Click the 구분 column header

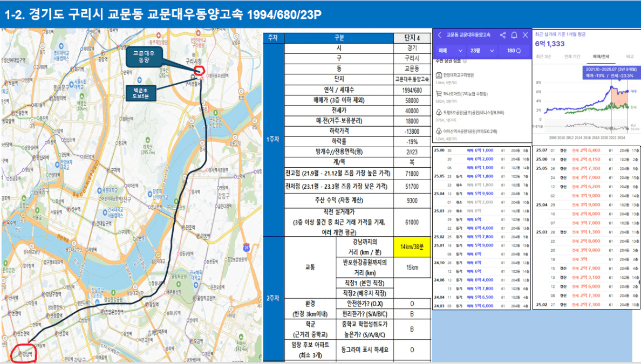(339, 38)
